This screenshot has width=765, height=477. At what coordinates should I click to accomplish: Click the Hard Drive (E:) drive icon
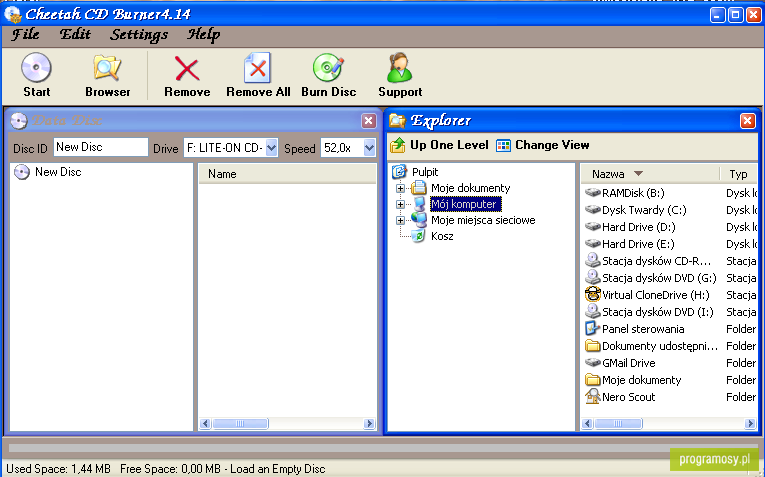pyautogui.click(x=592, y=243)
